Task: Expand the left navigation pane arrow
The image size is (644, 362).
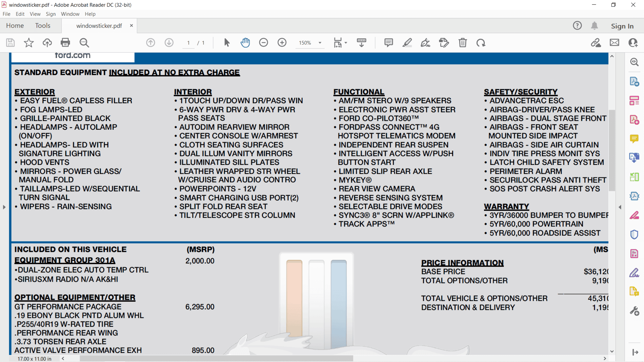Action: point(4,207)
